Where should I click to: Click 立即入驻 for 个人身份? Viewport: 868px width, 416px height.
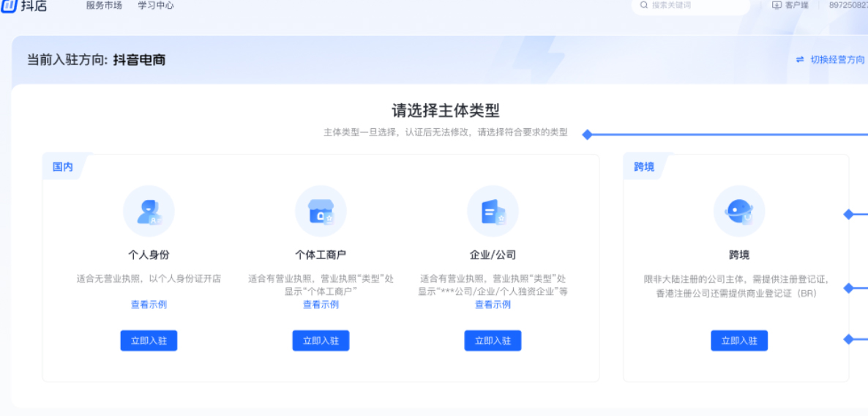click(x=149, y=341)
